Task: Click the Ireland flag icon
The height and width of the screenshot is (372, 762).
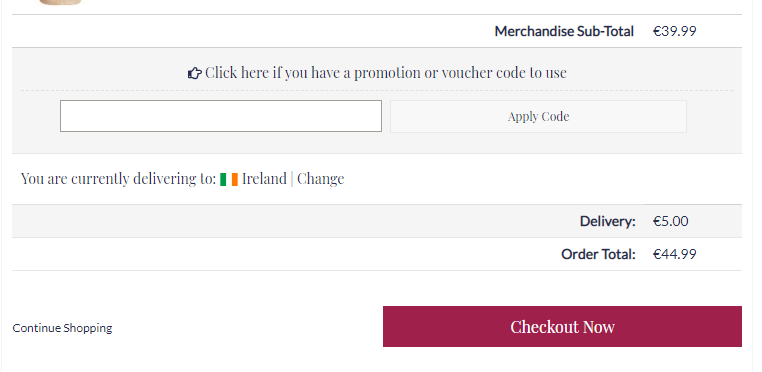Action: [229, 179]
